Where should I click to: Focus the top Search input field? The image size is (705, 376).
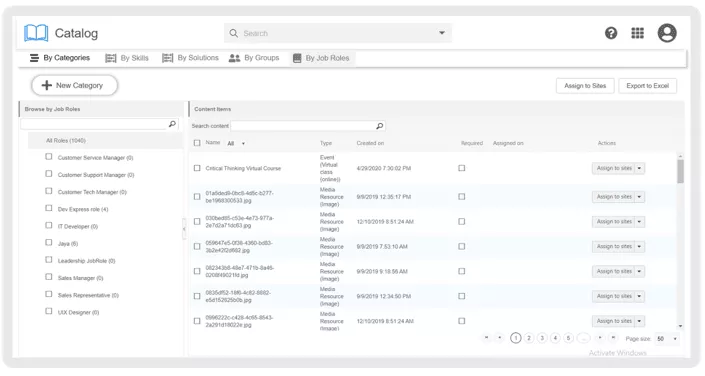pyautogui.click(x=337, y=33)
